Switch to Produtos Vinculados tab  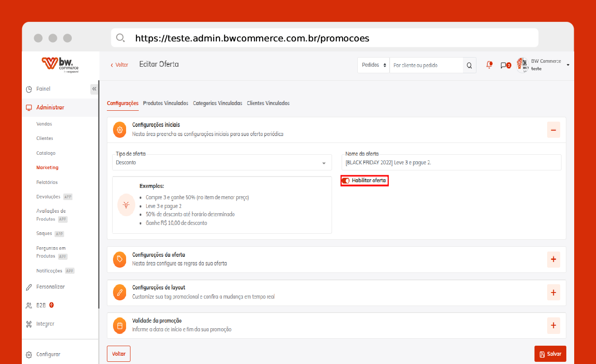[x=165, y=103]
